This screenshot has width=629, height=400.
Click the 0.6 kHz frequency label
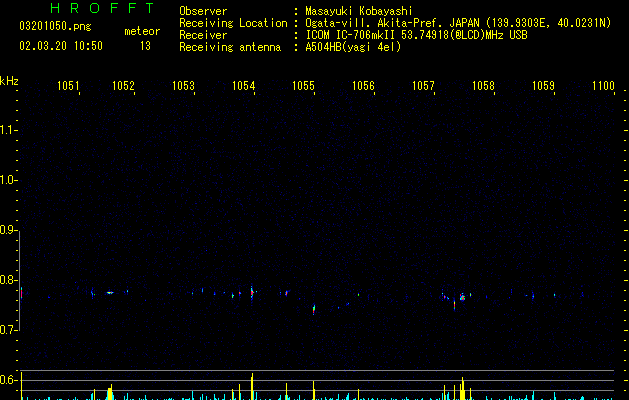[7, 380]
